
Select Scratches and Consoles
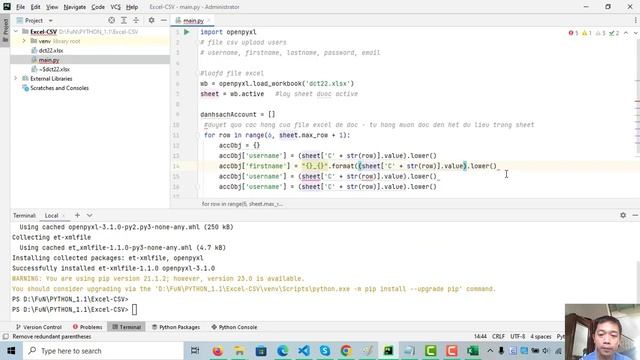click(x=59, y=88)
